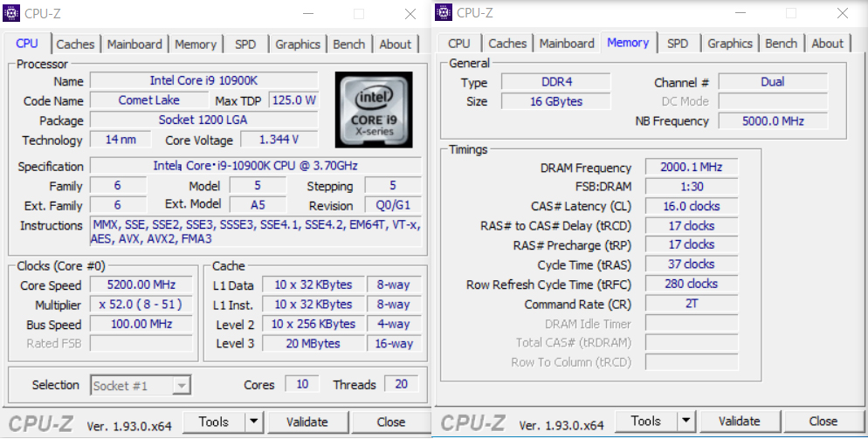Screen dimensions: 868x439
Task: Click memory Type value DDR4
Action: pos(556,82)
